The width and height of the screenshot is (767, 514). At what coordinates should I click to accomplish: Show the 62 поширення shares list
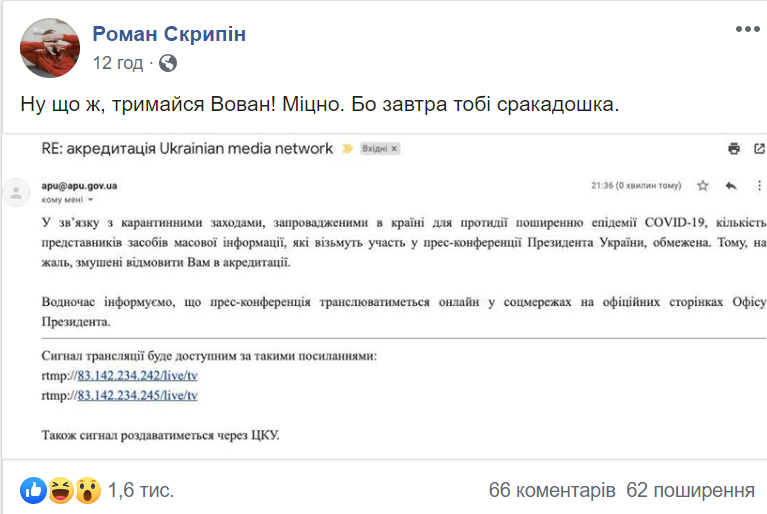click(x=690, y=490)
